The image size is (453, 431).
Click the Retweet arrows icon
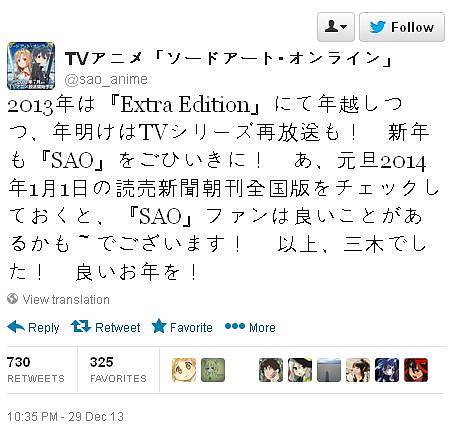[81, 327]
